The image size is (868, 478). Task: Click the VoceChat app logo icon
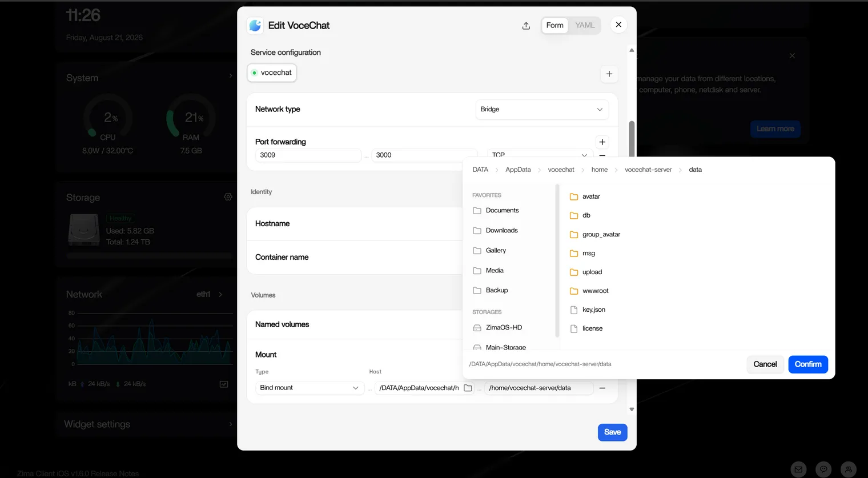255,25
